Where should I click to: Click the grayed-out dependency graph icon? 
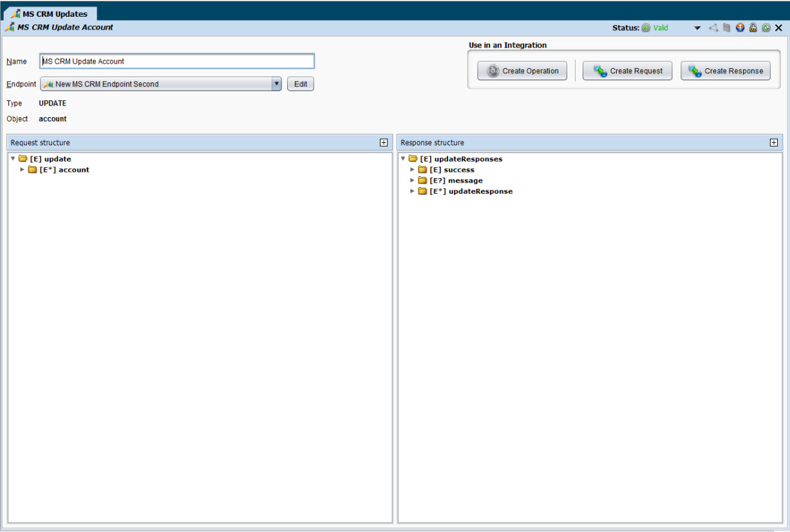pyautogui.click(x=713, y=28)
